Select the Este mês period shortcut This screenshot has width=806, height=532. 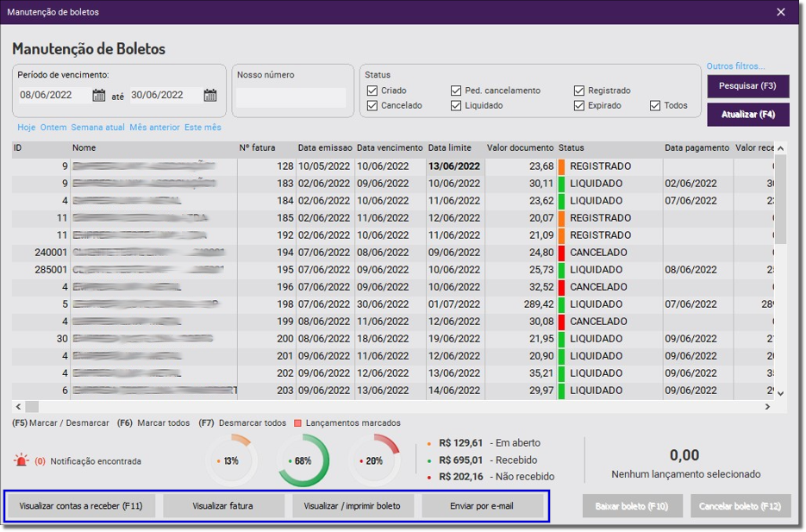[x=203, y=127]
